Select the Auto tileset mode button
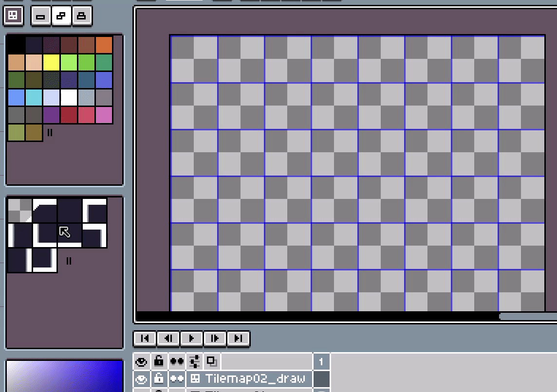 click(61, 16)
